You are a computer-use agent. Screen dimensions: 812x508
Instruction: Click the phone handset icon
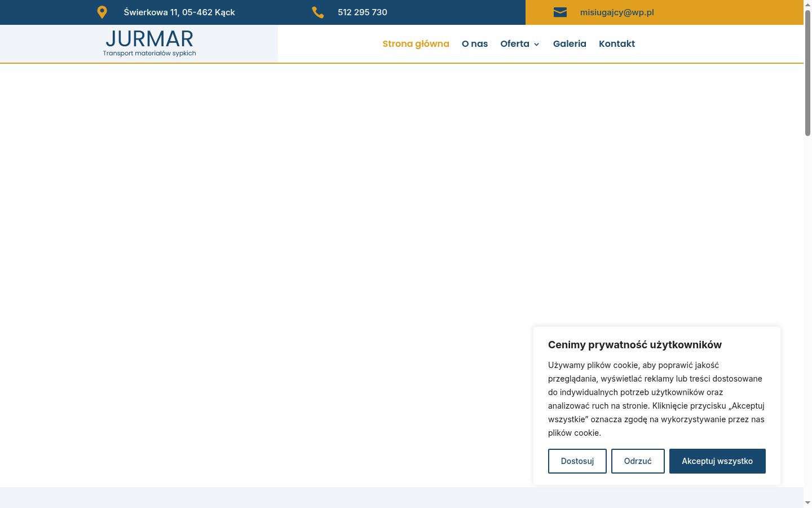pos(318,12)
